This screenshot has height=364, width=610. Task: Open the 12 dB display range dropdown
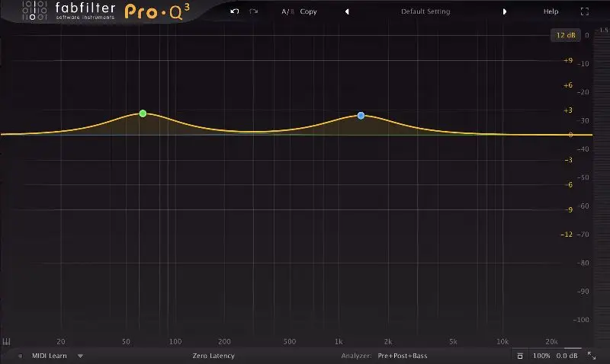[566, 35]
